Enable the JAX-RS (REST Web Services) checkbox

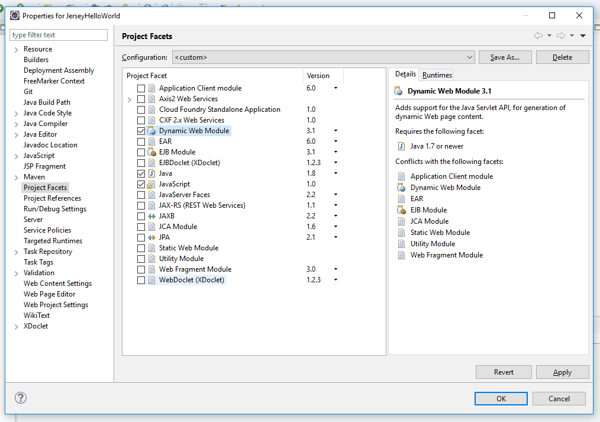point(141,205)
